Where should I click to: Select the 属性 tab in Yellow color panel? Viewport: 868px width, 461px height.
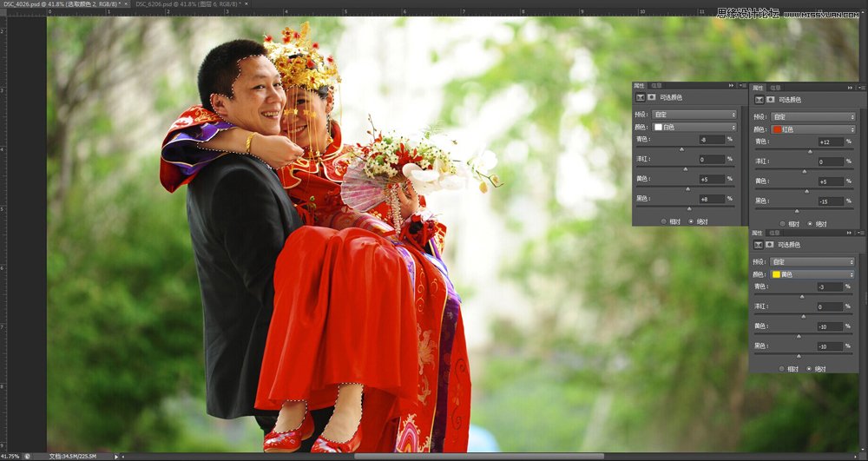click(x=757, y=233)
